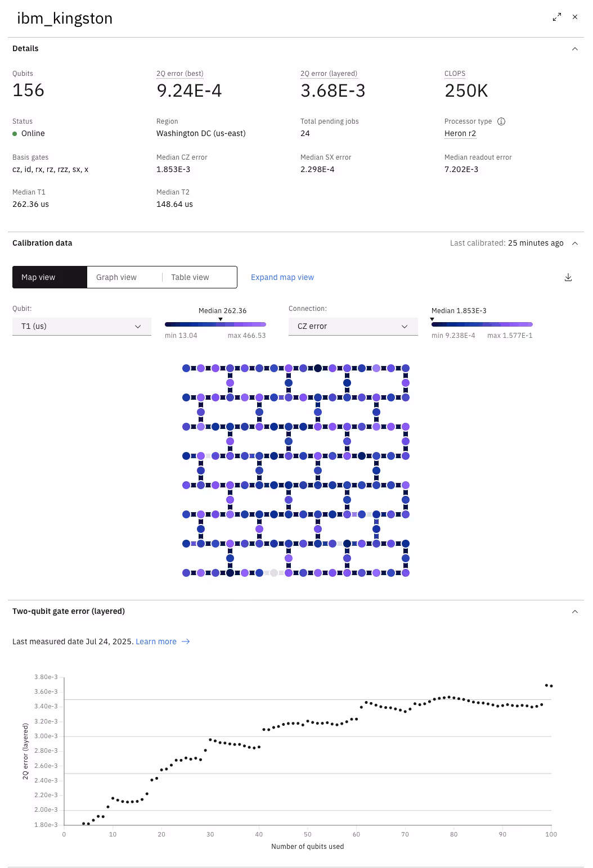Close the ibm_kingston panel
The height and width of the screenshot is (868, 593).
point(575,17)
